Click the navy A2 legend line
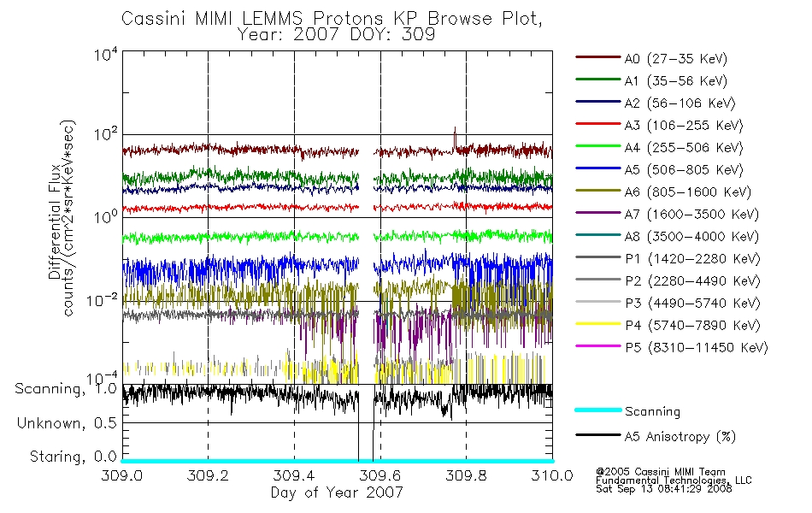The height and width of the screenshot is (513, 812). click(x=598, y=102)
